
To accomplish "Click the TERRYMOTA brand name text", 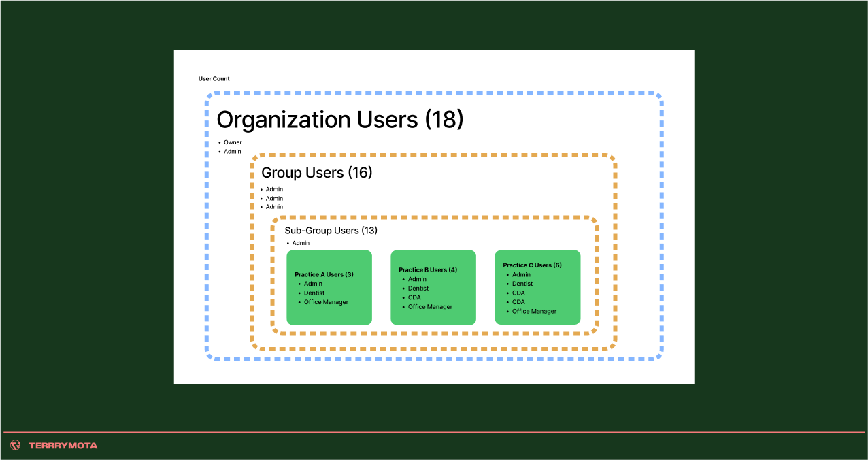I will [x=63, y=446].
